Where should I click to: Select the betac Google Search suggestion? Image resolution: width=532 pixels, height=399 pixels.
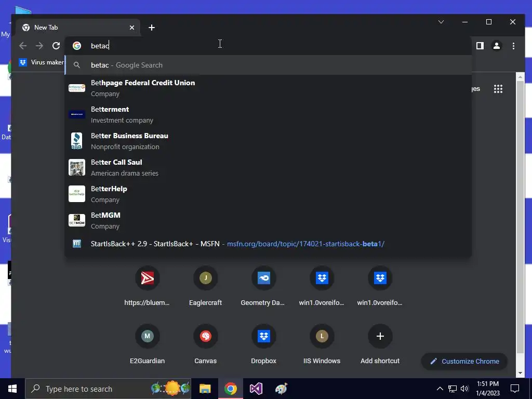click(268, 65)
